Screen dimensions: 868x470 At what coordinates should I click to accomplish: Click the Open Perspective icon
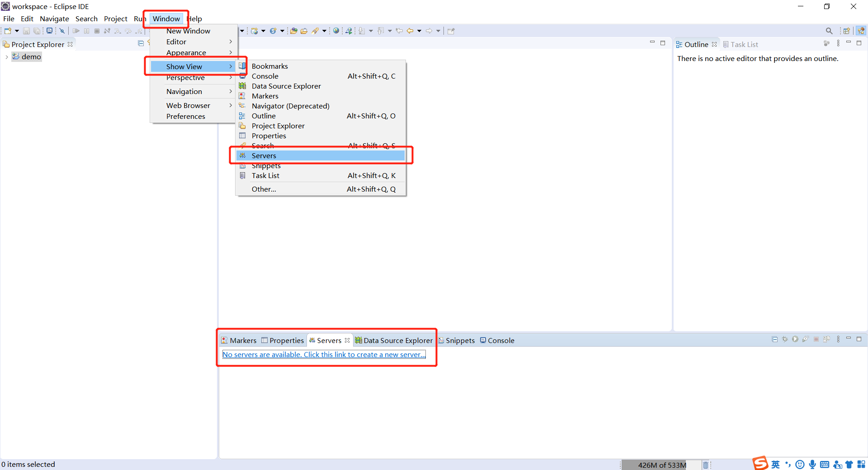[846, 31]
